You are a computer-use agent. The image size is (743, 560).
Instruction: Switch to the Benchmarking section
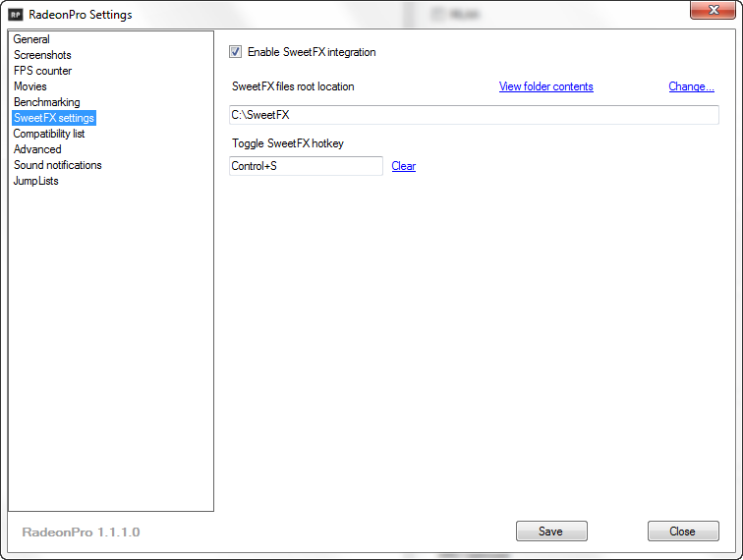click(47, 102)
